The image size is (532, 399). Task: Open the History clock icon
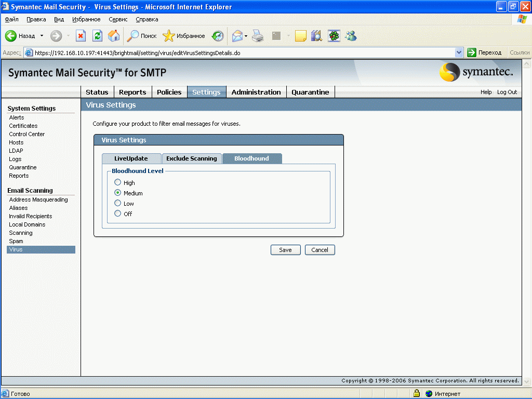click(218, 36)
